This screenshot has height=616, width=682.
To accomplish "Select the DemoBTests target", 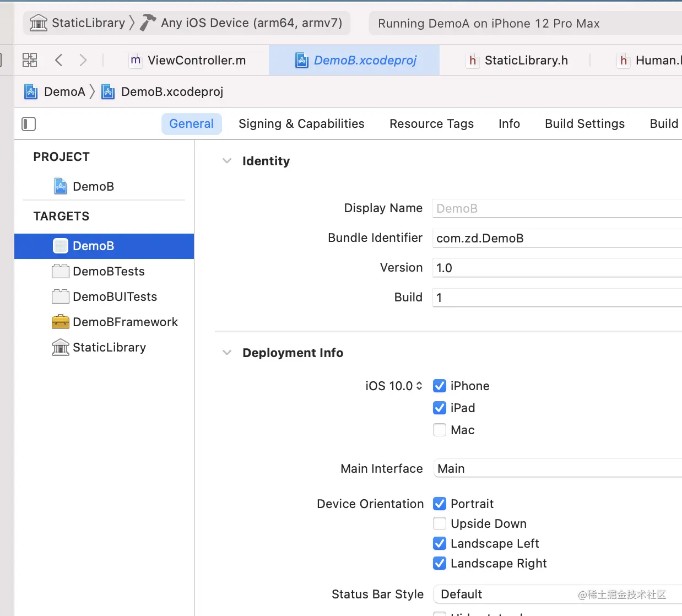I will [104, 271].
